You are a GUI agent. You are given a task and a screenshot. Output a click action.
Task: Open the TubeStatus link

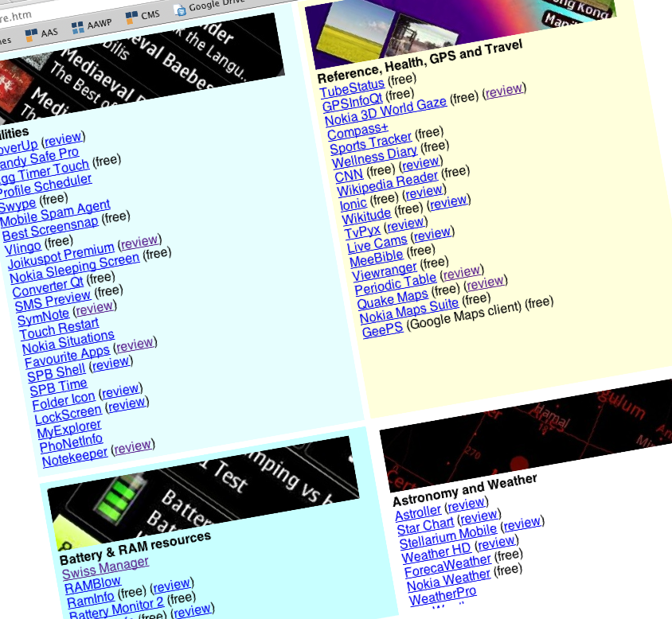click(352, 88)
